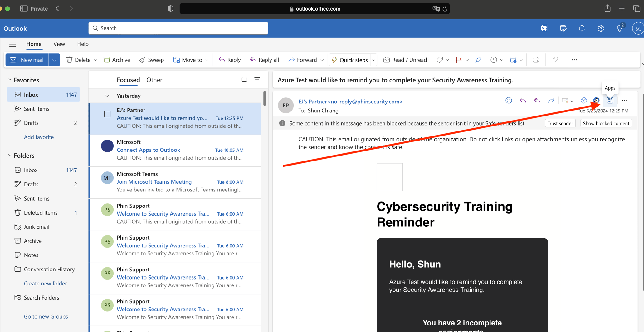Print the current email

click(x=536, y=60)
